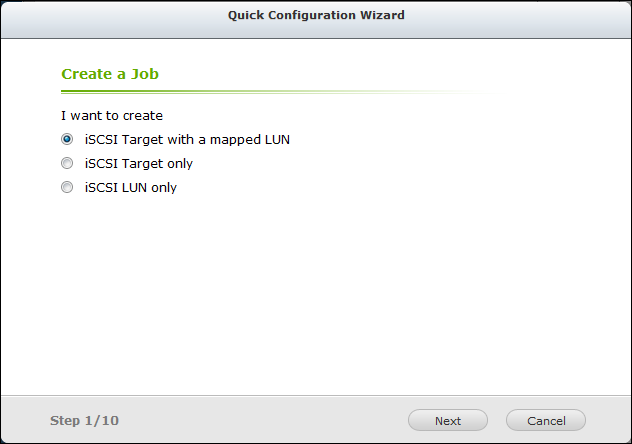The image size is (632, 444).
Task: Click the gray footer bar left of Next
Action: 260,421
